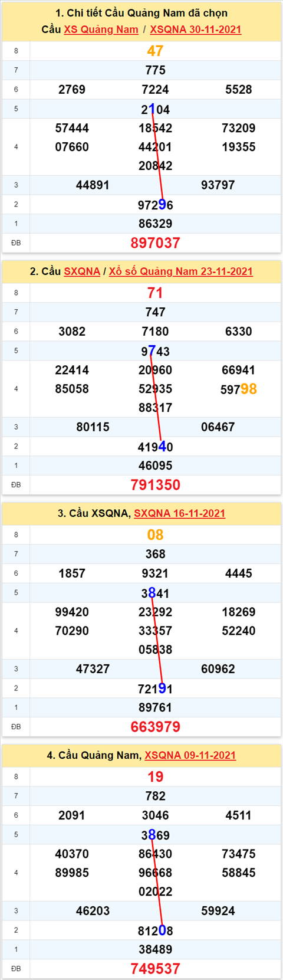Screen dimensions: 283x980
Task: Select the number 368
Action: (x=155, y=554)
